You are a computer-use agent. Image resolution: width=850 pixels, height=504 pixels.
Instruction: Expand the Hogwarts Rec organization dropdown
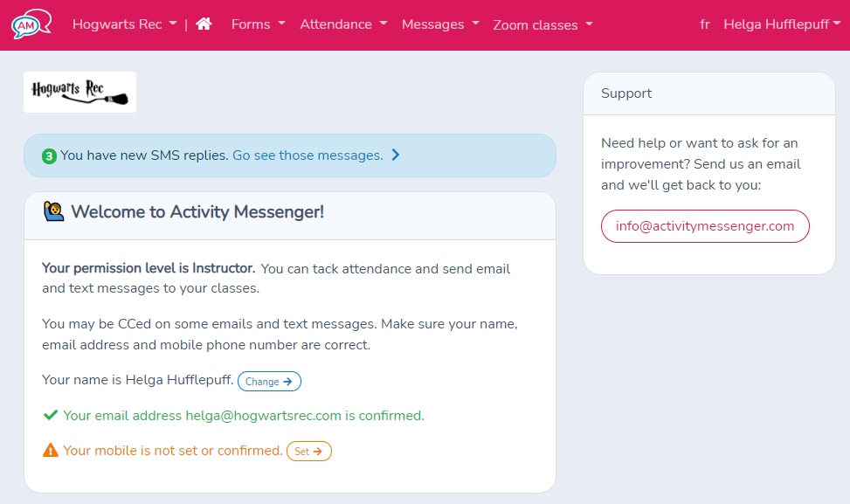[x=124, y=24]
